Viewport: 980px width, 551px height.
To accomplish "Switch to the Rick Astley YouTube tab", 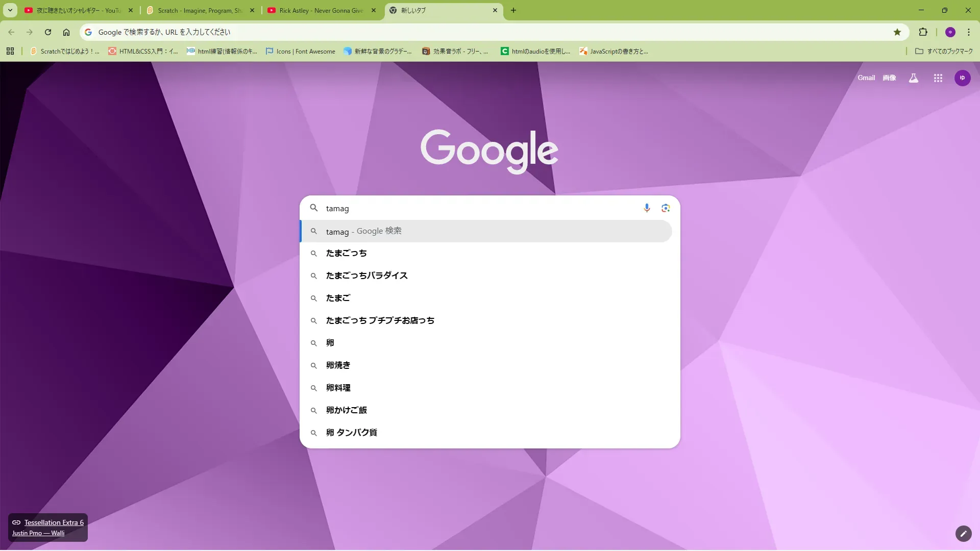I will click(321, 10).
